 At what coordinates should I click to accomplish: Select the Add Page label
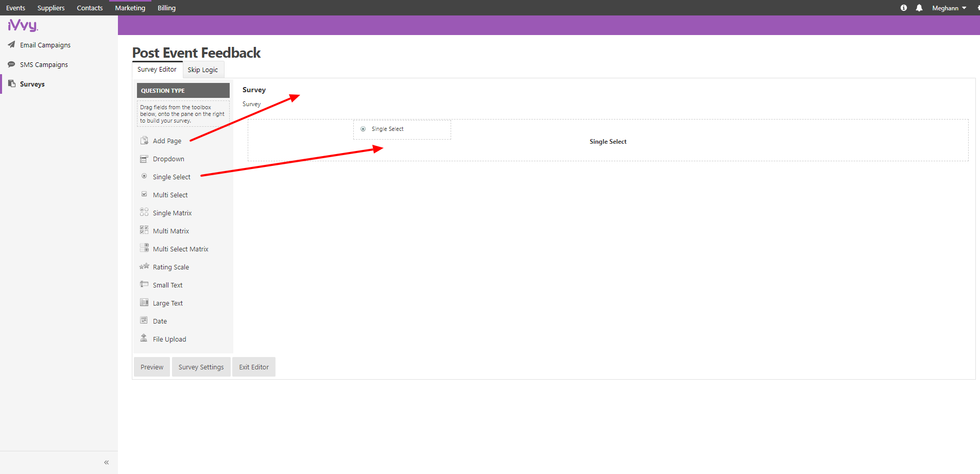point(167,141)
